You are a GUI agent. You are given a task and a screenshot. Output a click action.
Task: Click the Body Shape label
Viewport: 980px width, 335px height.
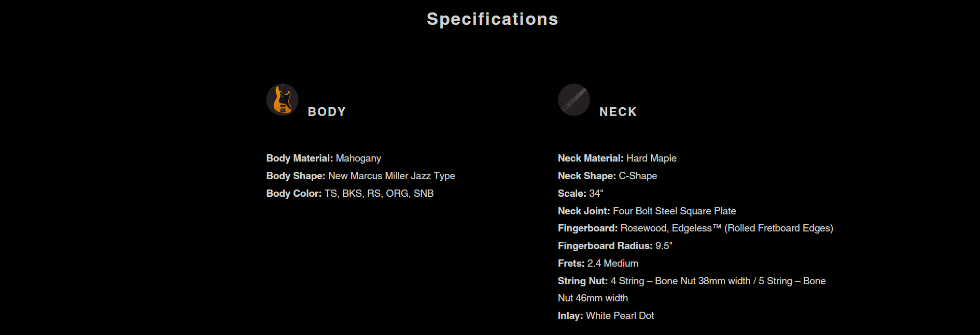[x=296, y=176]
